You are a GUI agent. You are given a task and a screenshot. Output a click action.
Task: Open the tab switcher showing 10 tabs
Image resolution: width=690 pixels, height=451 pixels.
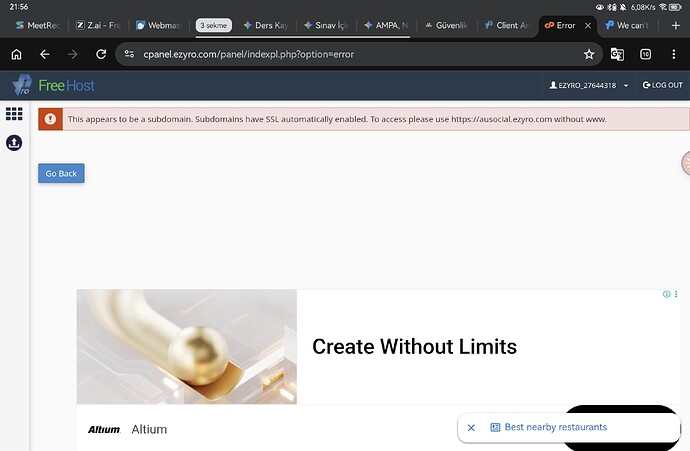(x=646, y=54)
